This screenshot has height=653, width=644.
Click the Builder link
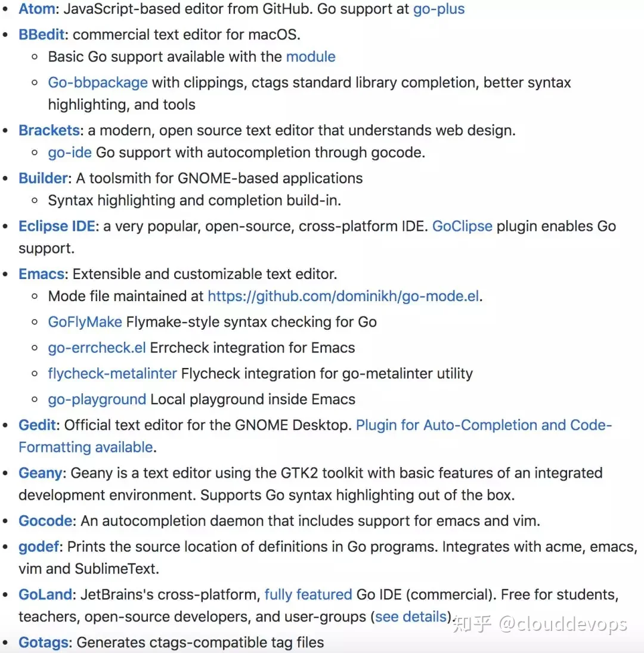coord(44,178)
